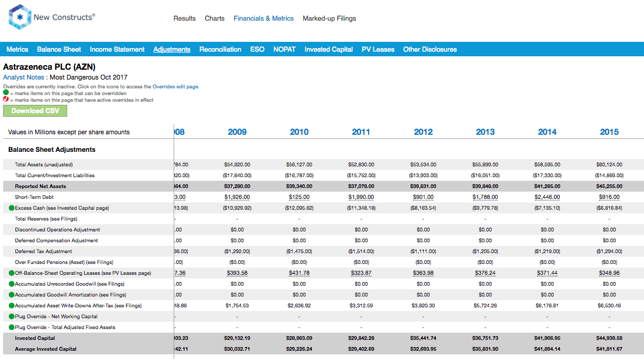The height and width of the screenshot is (359, 644).
Task: Click 2012 operating leases value $363.98
Action: click(x=423, y=273)
